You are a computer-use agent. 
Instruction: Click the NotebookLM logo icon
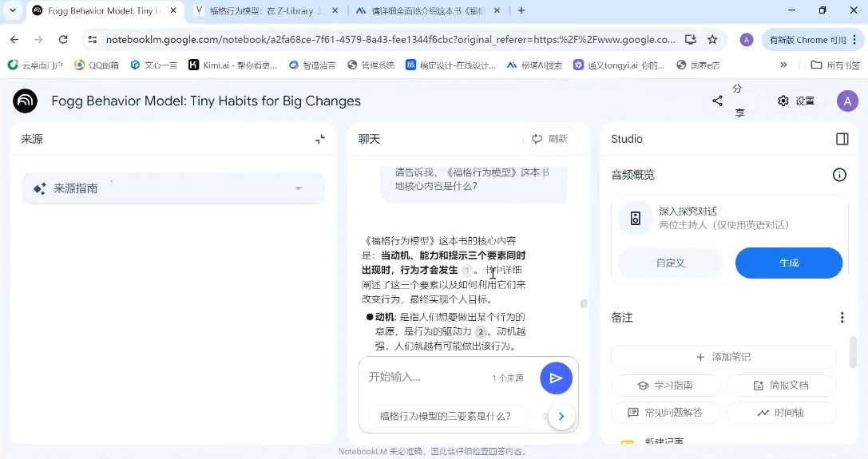[x=26, y=101]
